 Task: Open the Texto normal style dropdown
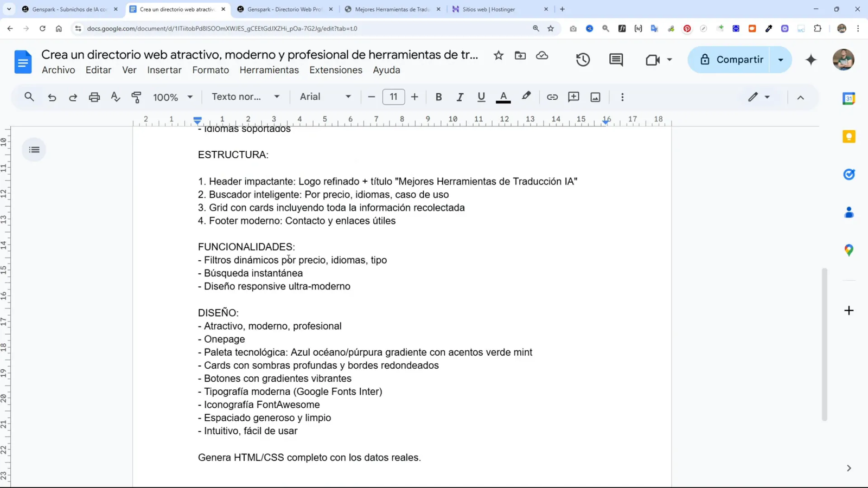[x=245, y=97]
